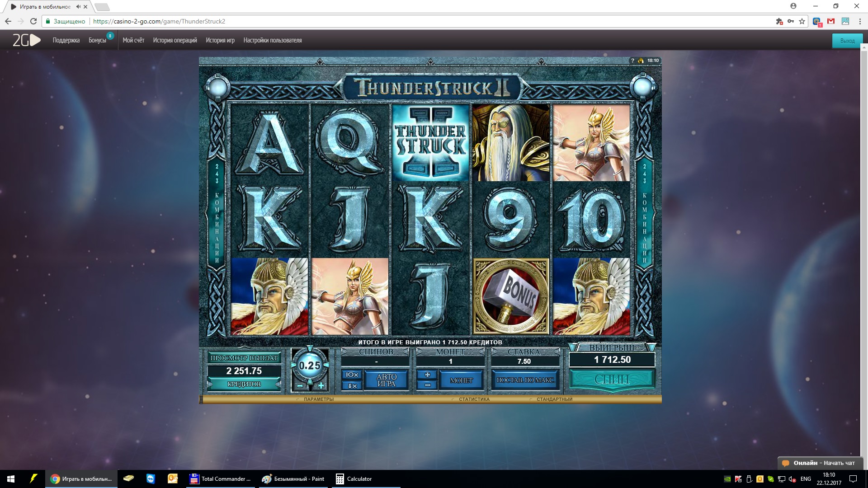Screen dimensions: 868x488
Task: Increase coin value with plus icon
Action: tap(321, 386)
